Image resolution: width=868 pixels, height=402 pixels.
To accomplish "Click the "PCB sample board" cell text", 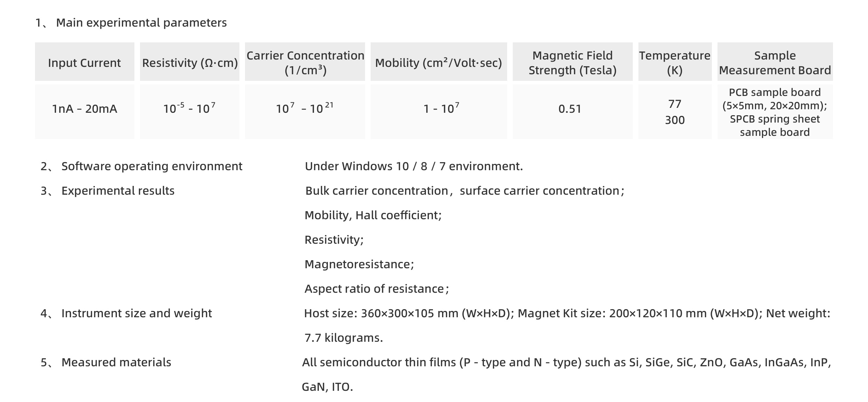I will click(775, 92).
